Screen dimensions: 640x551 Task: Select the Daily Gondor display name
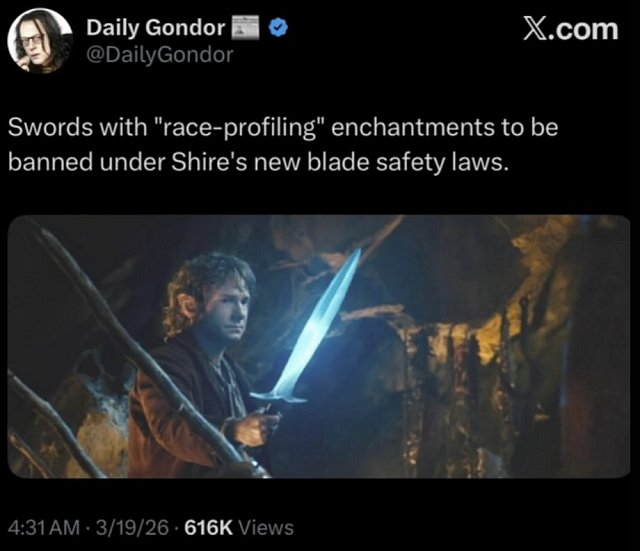156,28
